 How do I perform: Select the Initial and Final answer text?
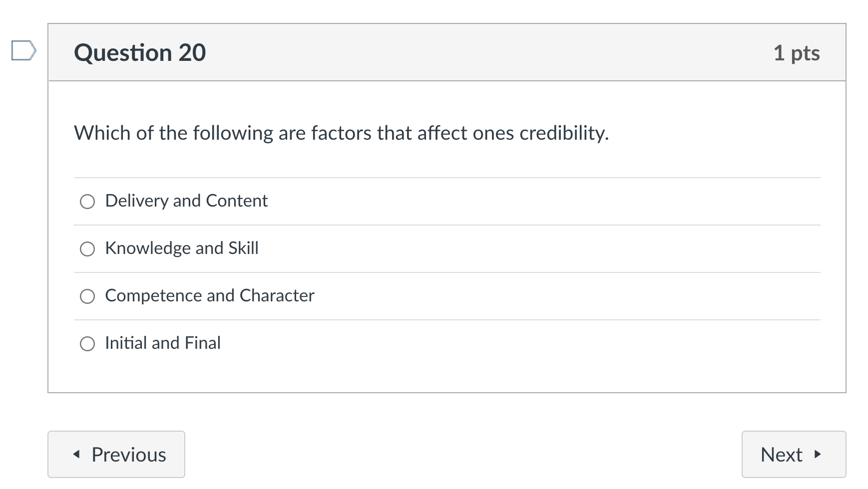163,343
